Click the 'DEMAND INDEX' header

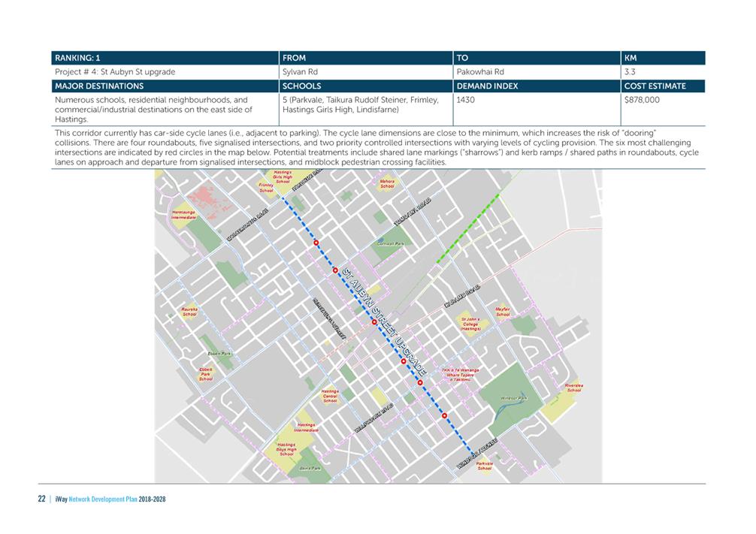[537, 86]
